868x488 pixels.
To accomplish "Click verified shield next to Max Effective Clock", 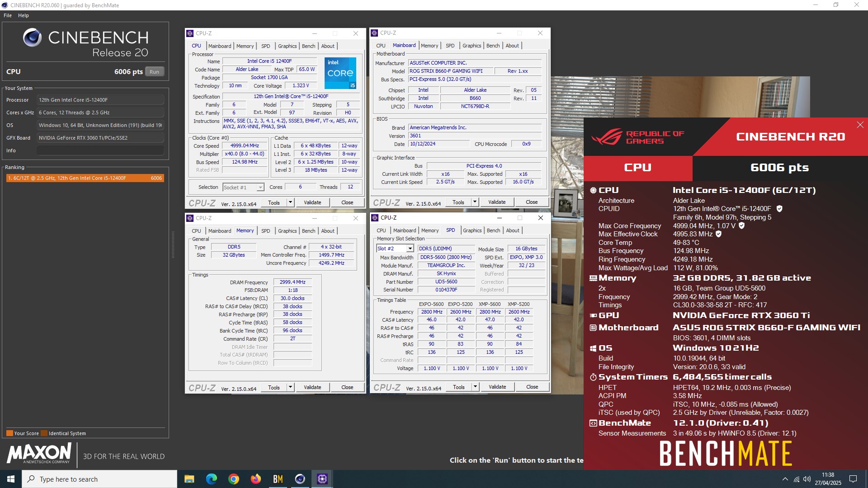I will click(x=718, y=234).
